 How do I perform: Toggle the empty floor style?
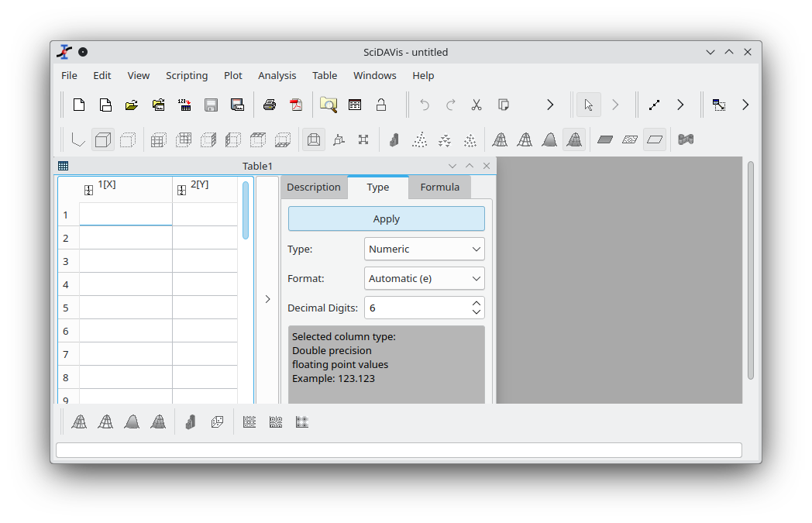655,139
